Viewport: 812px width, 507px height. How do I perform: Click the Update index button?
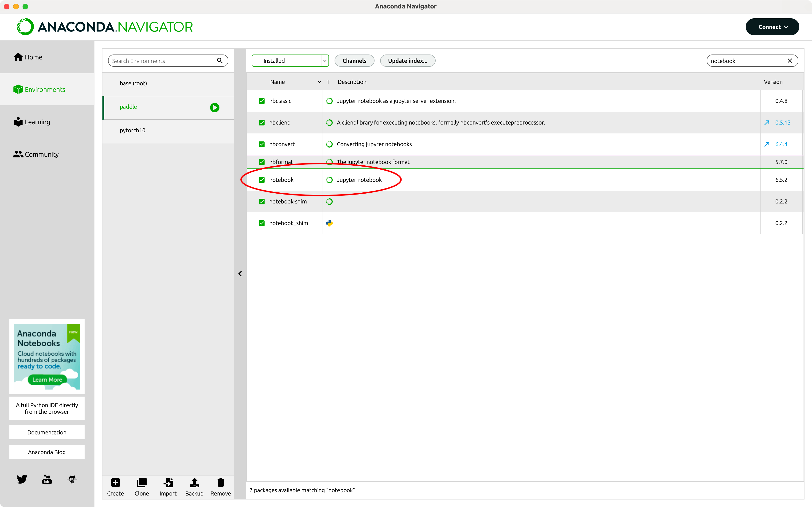click(x=407, y=61)
